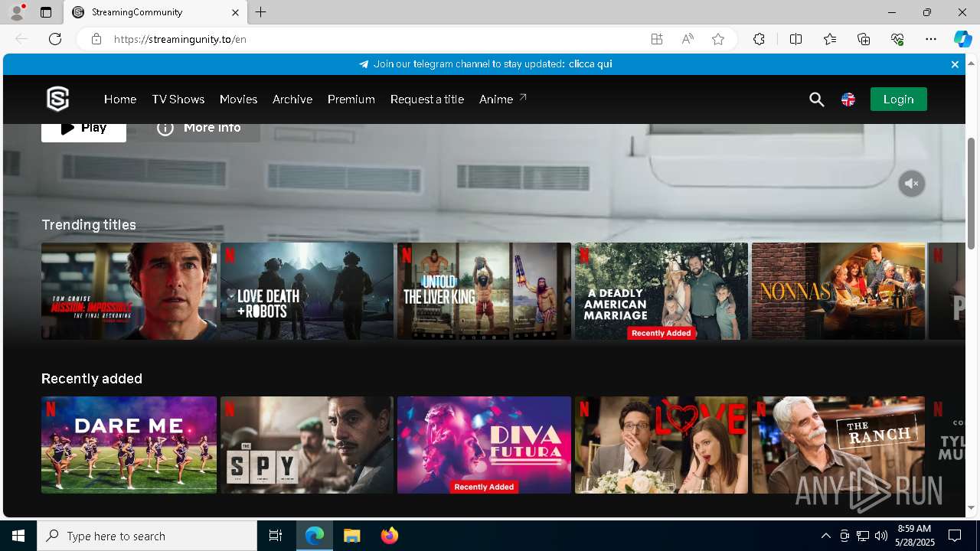Open The Ranch thumbnail

(838, 445)
